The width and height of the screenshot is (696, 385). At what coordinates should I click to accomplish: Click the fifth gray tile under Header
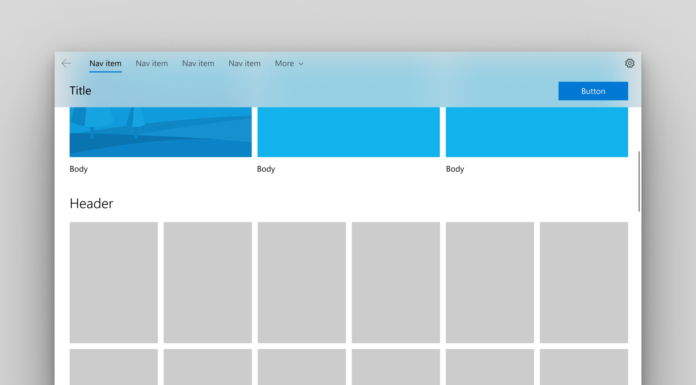[x=490, y=282]
